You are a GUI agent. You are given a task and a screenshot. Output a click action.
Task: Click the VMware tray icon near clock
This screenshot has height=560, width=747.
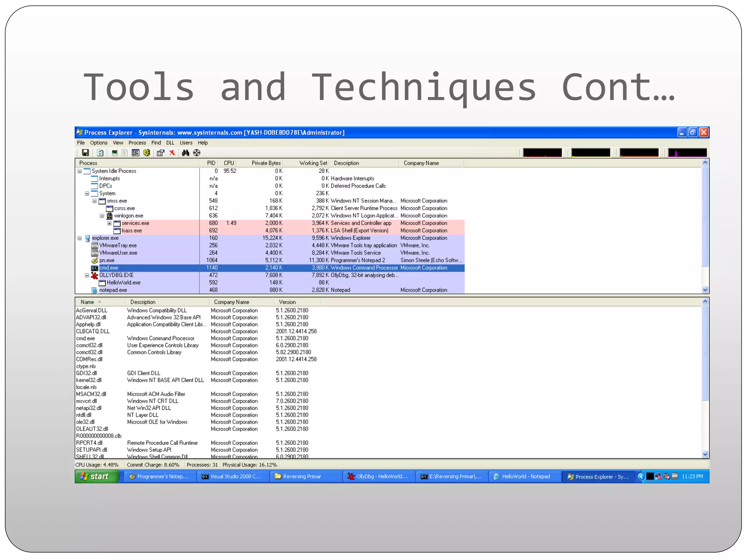675,477
